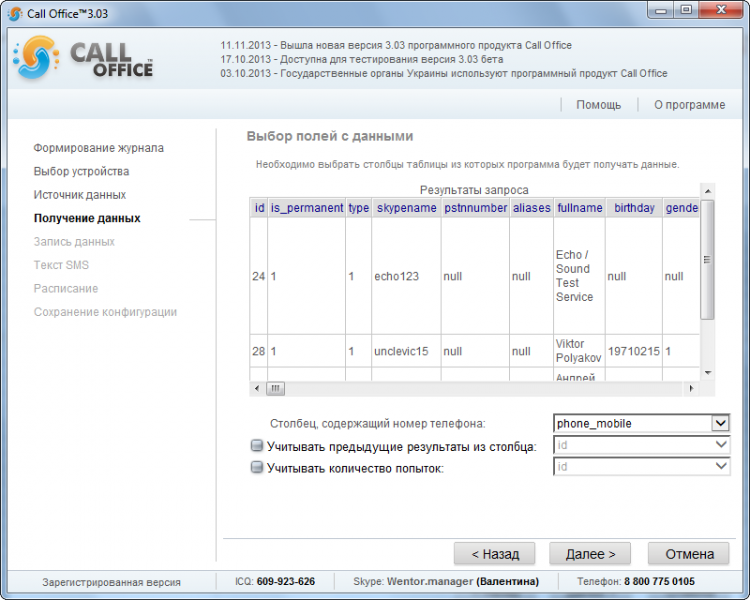Click the 11.11.2013 version 3.03 news line
Viewport: 750px width, 600px height.
click(x=396, y=45)
